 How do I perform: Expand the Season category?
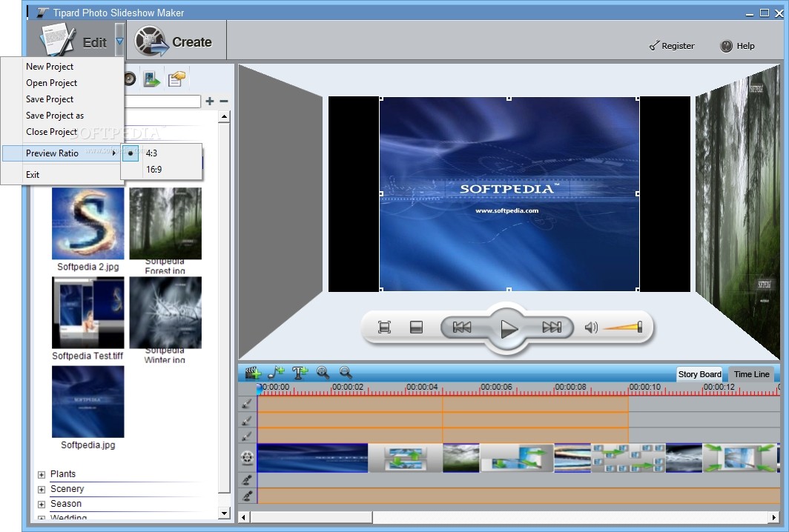(x=42, y=504)
